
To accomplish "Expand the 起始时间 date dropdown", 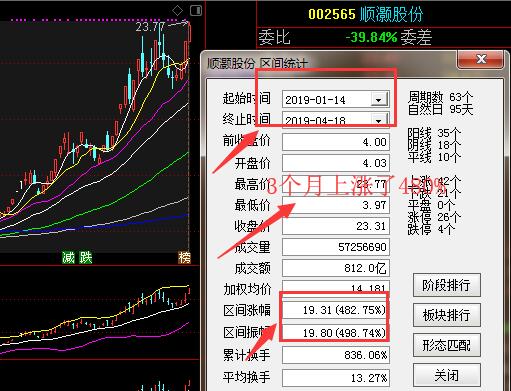I will [x=379, y=99].
